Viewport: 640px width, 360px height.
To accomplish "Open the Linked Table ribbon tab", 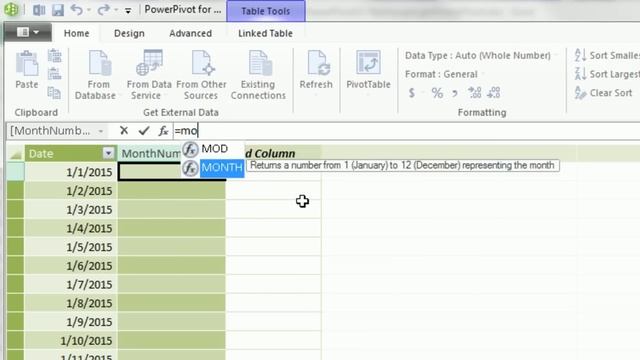I will 265,33.
